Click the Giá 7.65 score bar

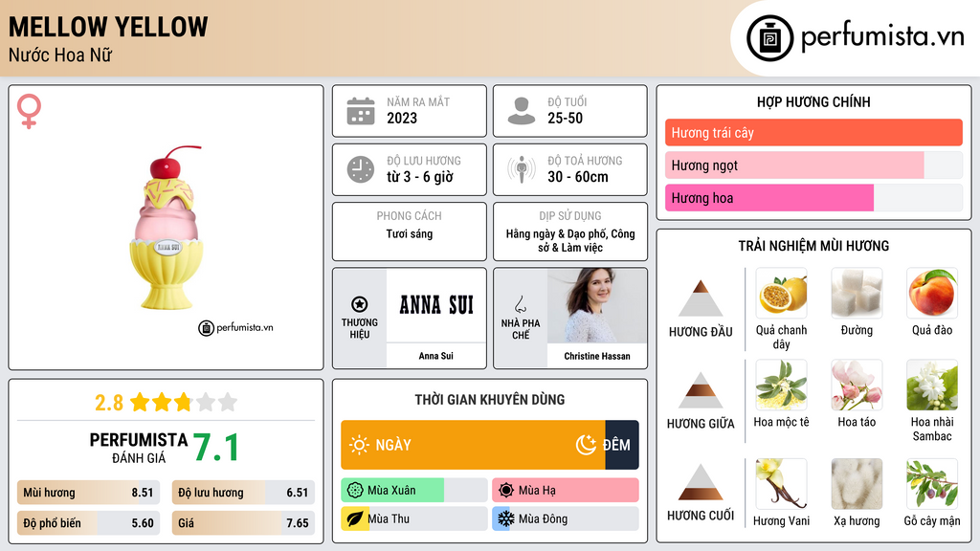[x=243, y=523]
